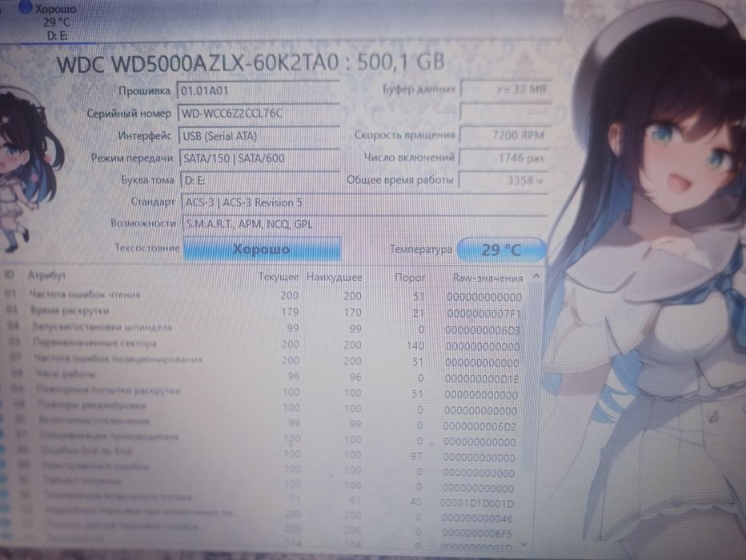746x560 pixels.
Task: Click the features field S.M.A.R.T., APM, NCQ, GPL
Action: (x=365, y=224)
